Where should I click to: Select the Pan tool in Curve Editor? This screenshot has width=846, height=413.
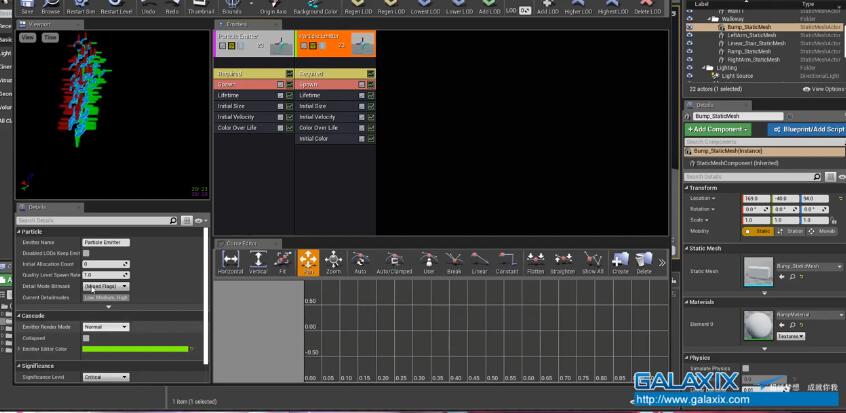[308, 262]
